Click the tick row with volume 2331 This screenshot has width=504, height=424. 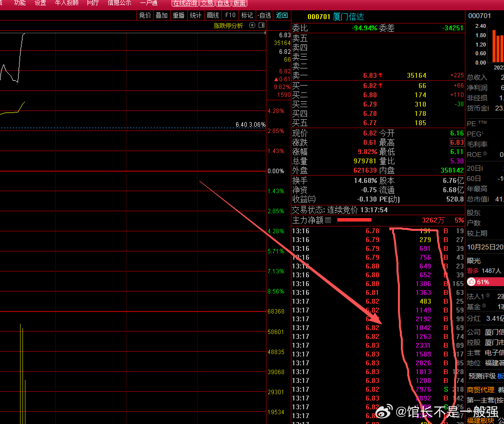[378, 345]
